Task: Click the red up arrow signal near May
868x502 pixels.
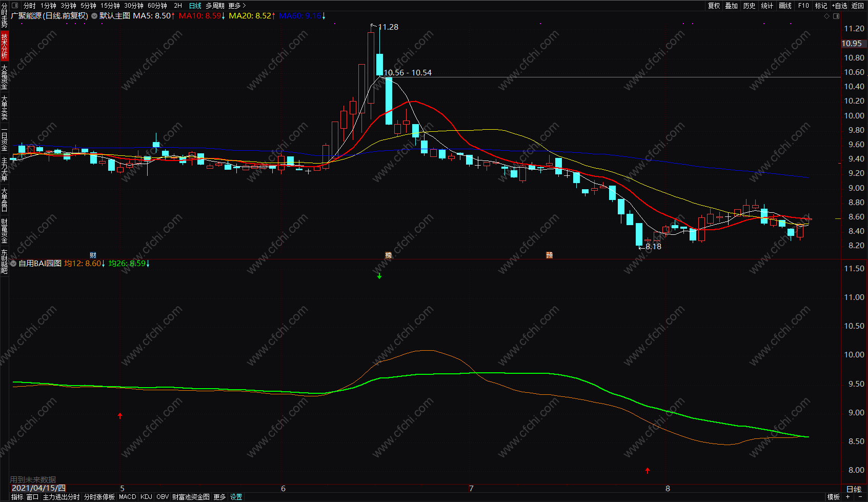Action: (120, 416)
